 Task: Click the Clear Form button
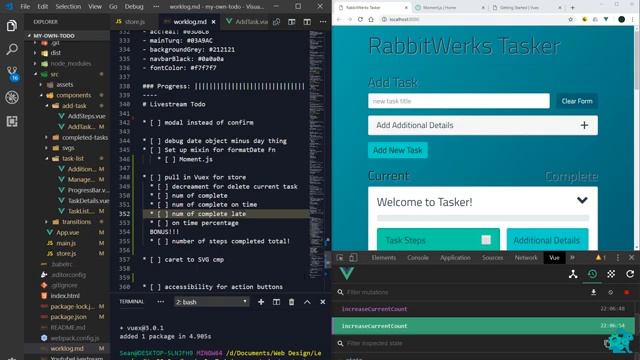577,101
